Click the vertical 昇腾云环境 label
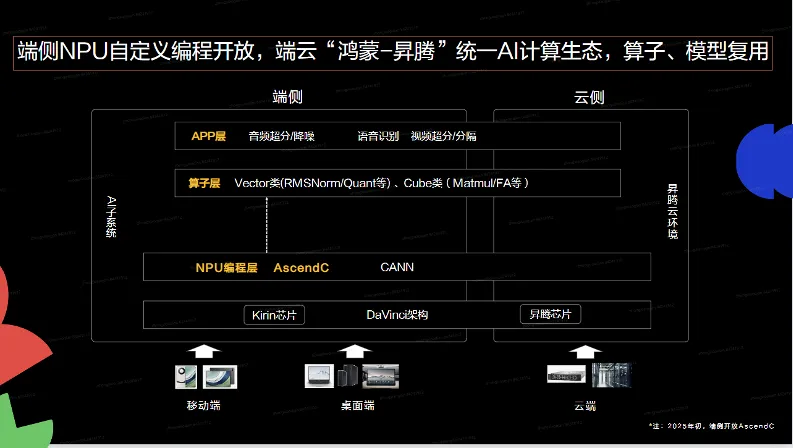This screenshot has width=794, height=448. click(672, 211)
